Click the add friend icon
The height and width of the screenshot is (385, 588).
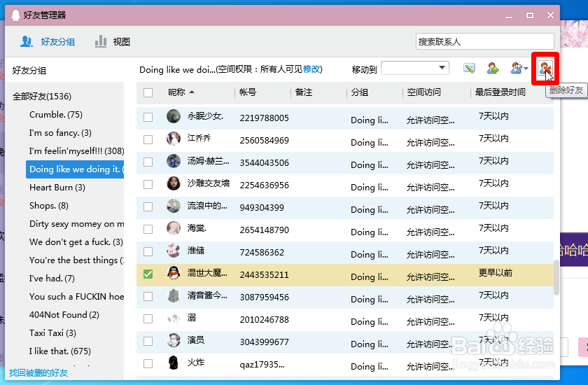coord(492,68)
